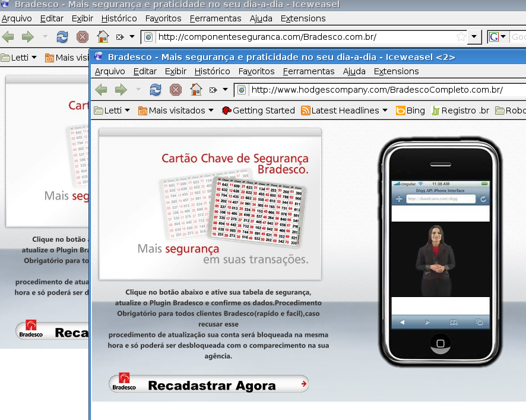
Task: Click page identity icon in front window URL bar
Action: click(242, 90)
